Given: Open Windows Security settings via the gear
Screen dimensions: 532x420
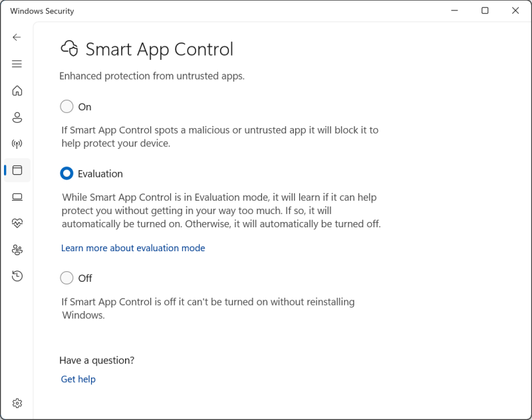Looking at the screenshot, I should coord(17,403).
